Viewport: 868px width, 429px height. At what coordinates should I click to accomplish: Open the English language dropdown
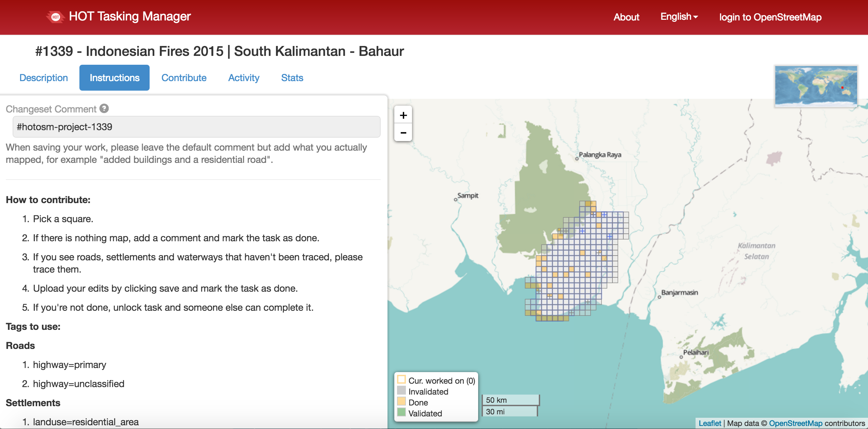[x=679, y=17]
